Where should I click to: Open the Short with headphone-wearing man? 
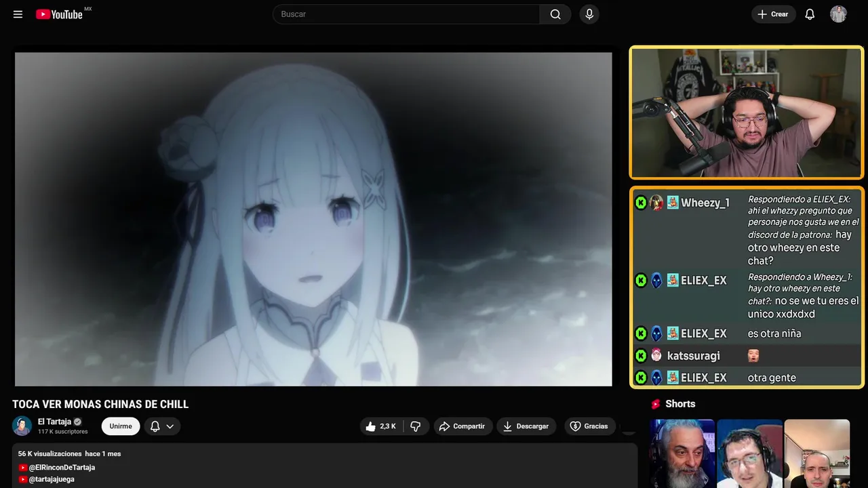point(749,453)
